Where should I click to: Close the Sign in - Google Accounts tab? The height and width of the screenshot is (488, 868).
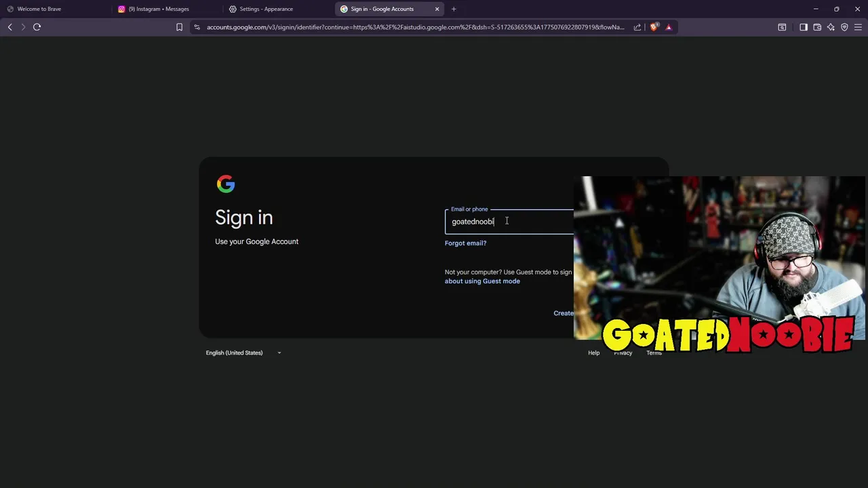point(437,9)
